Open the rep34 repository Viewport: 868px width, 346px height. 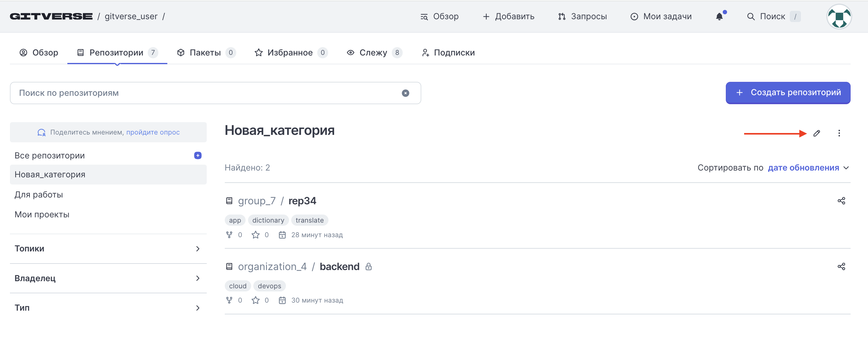[302, 201]
